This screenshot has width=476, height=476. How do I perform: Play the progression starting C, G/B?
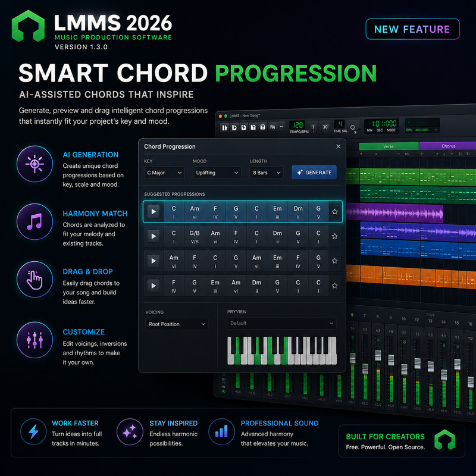[x=154, y=236]
